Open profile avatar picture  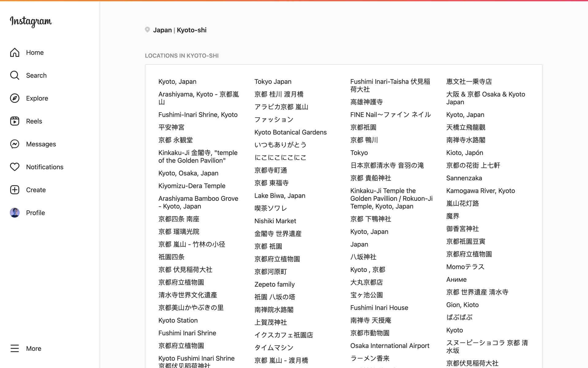pos(15,213)
